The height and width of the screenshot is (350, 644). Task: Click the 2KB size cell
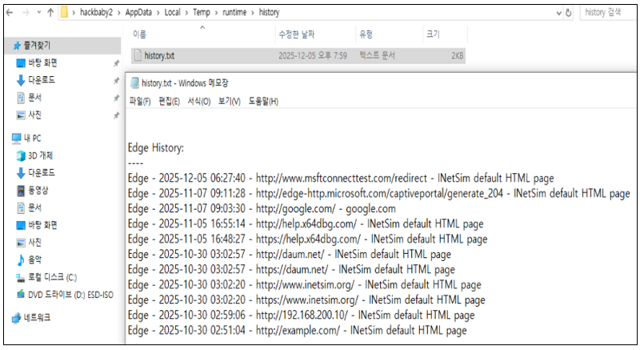click(x=457, y=55)
